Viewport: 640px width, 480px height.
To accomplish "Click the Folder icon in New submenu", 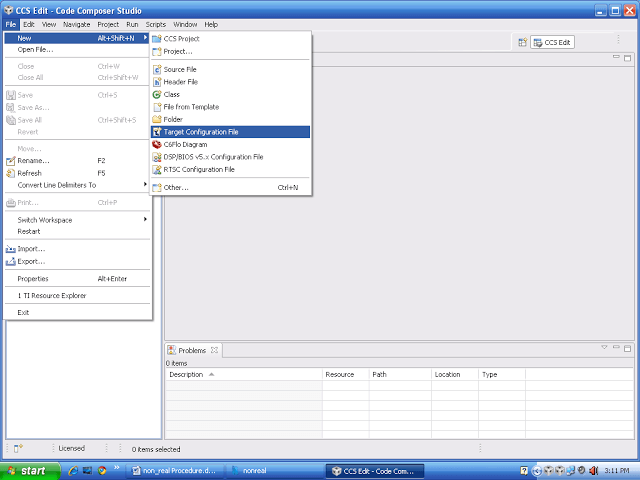I will click(157, 120).
